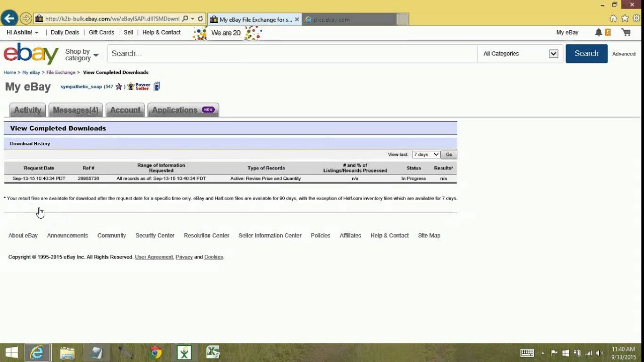Open the Windows Start button
This screenshot has height=362, width=644.
12,352
